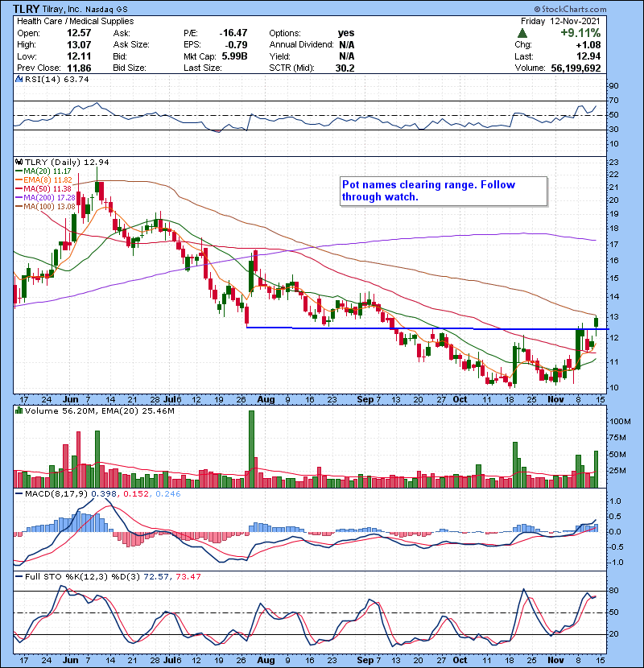Screen dimensions: 644x668
Task: Select the Prev Close value 11.86
Action: tap(79, 68)
